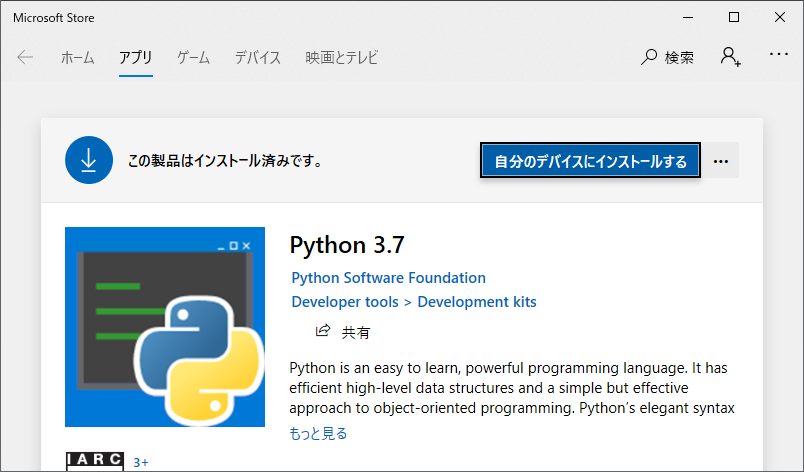Click the この製品はインストール済みです status text

pyautogui.click(x=225, y=161)
